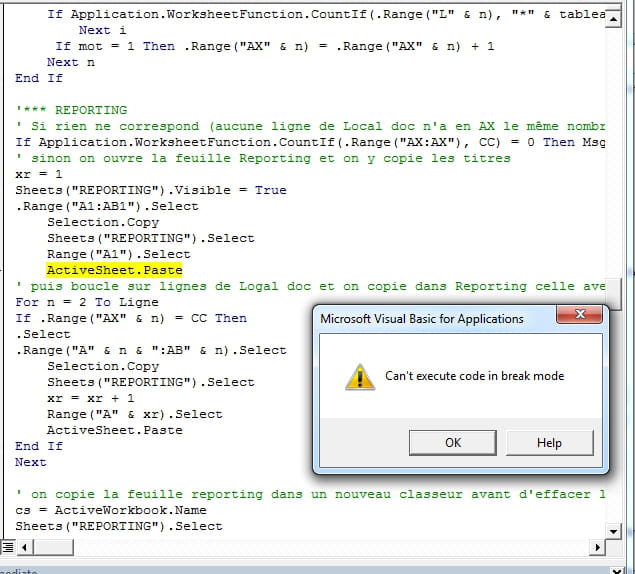Close the Microsoft Visual Basic for Applications dialog
The height and width of the screenshot is (574, 635).
tap(580, 314)
